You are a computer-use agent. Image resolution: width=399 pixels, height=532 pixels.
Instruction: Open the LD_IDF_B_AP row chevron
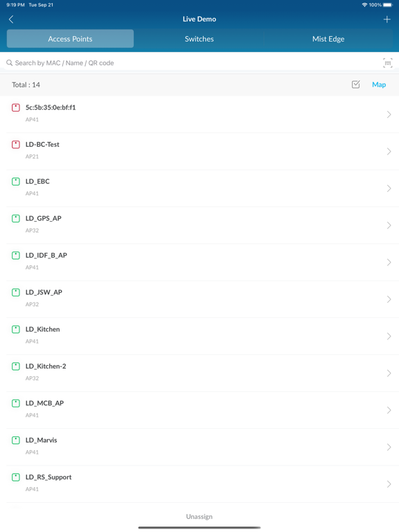click(389, 263)
